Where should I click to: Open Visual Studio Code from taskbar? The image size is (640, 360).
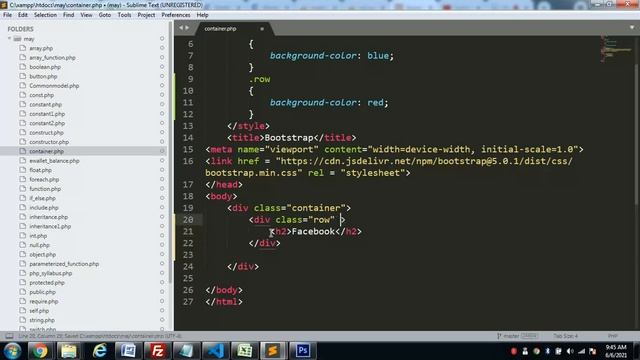216,351
